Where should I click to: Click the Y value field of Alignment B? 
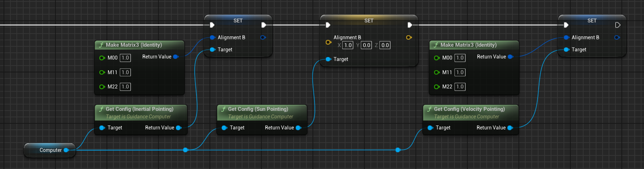point(366,45)
